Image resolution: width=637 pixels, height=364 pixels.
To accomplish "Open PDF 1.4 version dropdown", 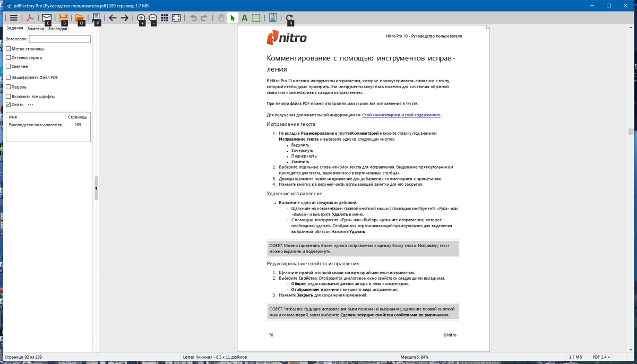I will pyautogui.click(x=601, y=357).
